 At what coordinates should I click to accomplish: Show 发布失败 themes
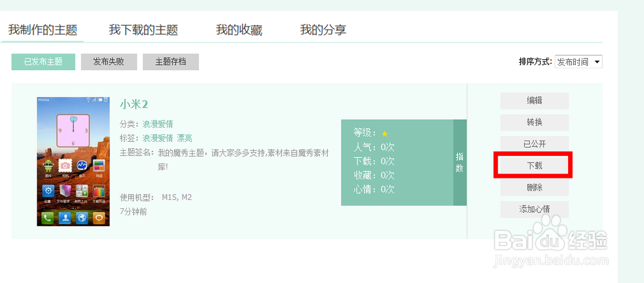[109, 62]
